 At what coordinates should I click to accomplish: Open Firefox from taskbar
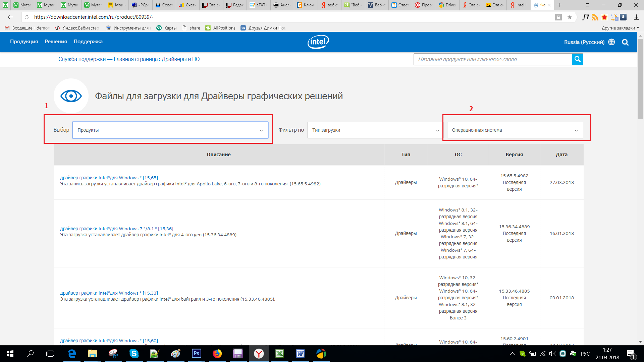click(x=217, y=354)
